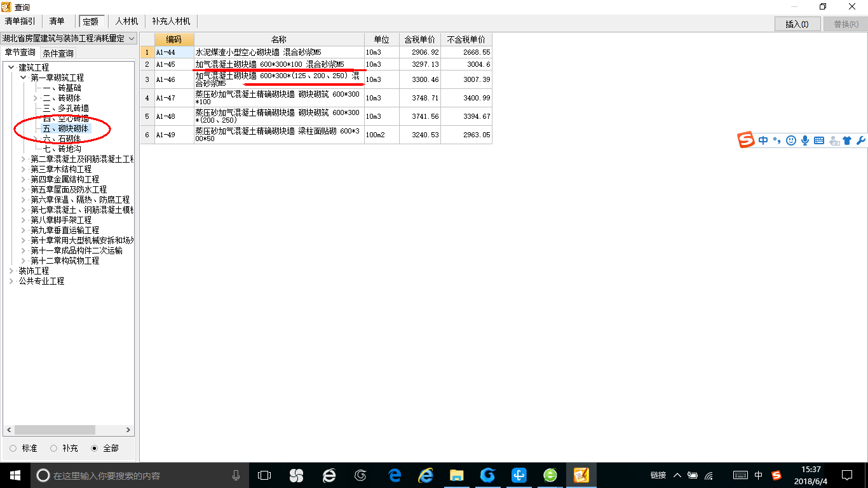Image resolution: width=868 pixels, height=488 pixels.
Task: Switch punctuation mode on Sogou toolbar
Action: click(x=777, y=141)
